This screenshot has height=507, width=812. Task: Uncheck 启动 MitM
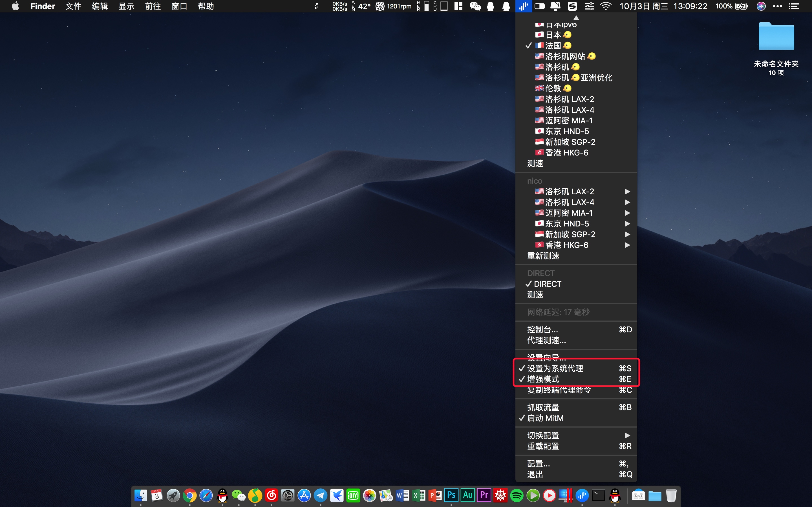click(x=545, y=418)
